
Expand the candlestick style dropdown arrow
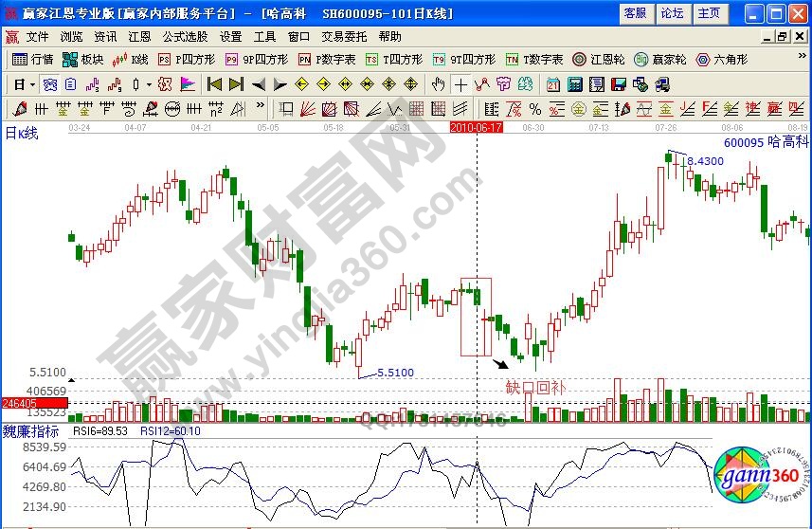(x=149, y=84)
